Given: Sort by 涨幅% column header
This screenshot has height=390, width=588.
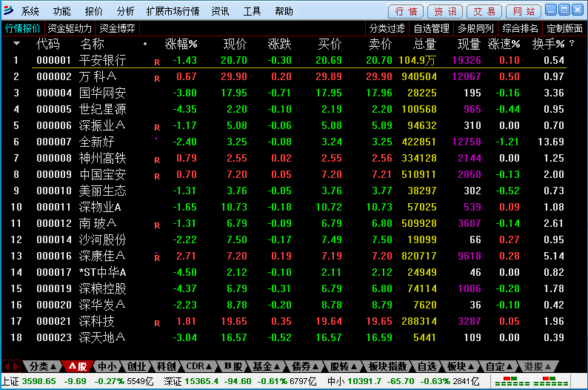Looking at the screenshot, I should pos(181,44).
